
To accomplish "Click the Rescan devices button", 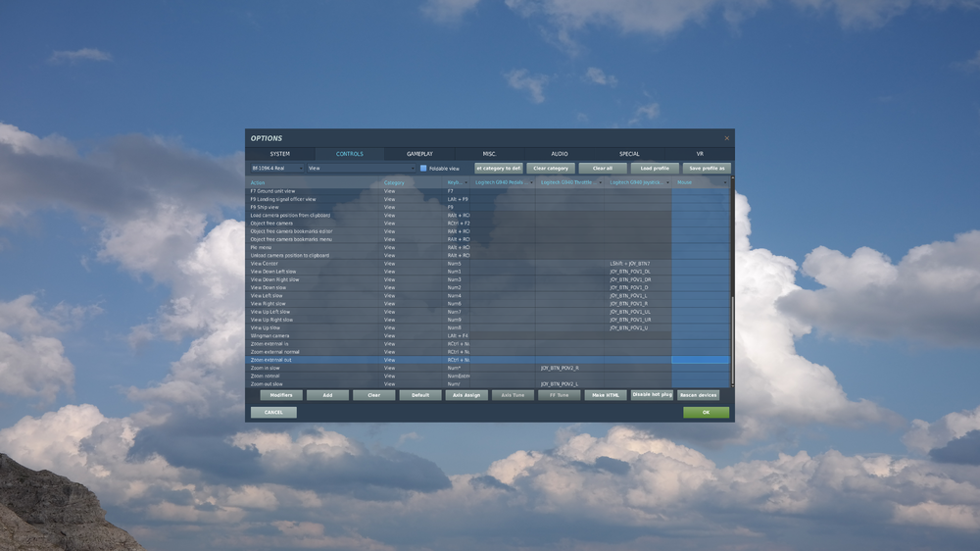I will tap(698, 395).
